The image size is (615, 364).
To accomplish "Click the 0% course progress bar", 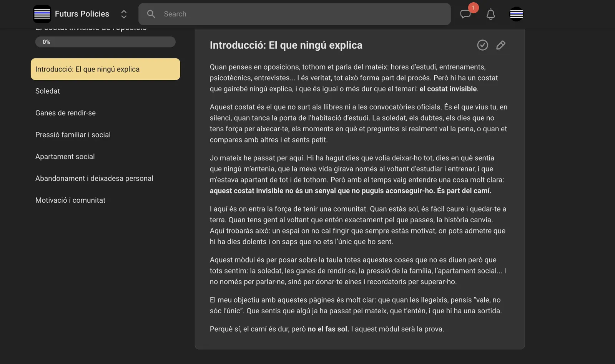I will point(105,42).
